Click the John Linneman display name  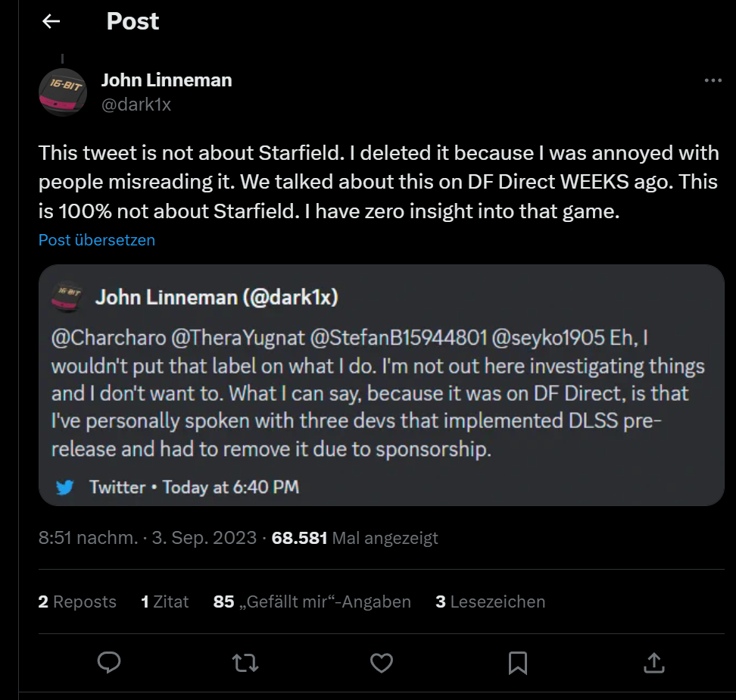167,80
